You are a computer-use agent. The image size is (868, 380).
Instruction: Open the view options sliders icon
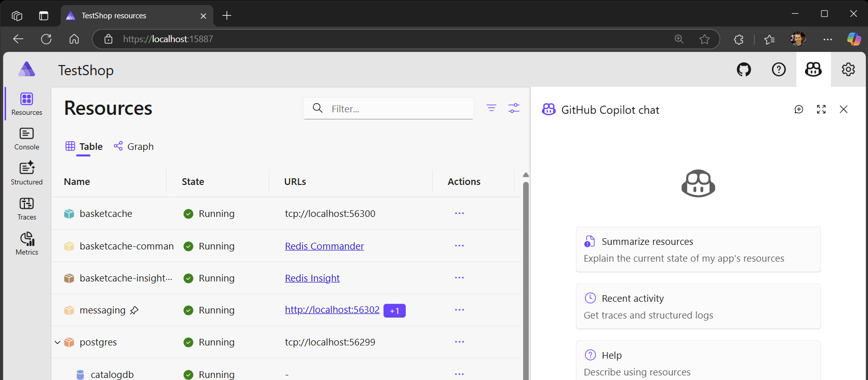514,108
